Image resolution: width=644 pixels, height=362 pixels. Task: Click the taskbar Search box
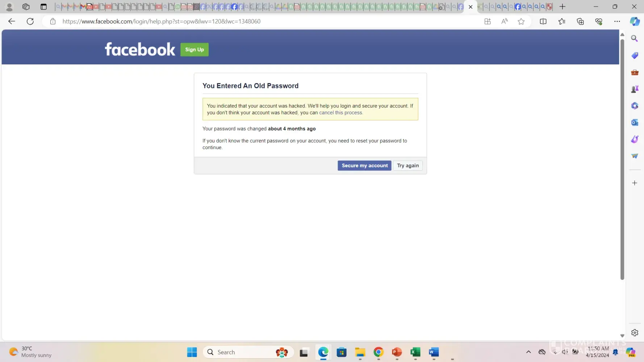tap(248, 352)
